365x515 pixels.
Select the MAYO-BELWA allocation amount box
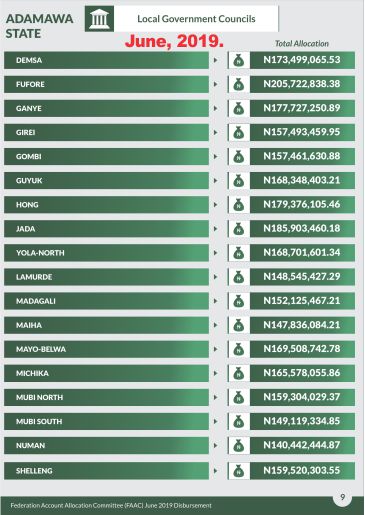coord(302,349)
